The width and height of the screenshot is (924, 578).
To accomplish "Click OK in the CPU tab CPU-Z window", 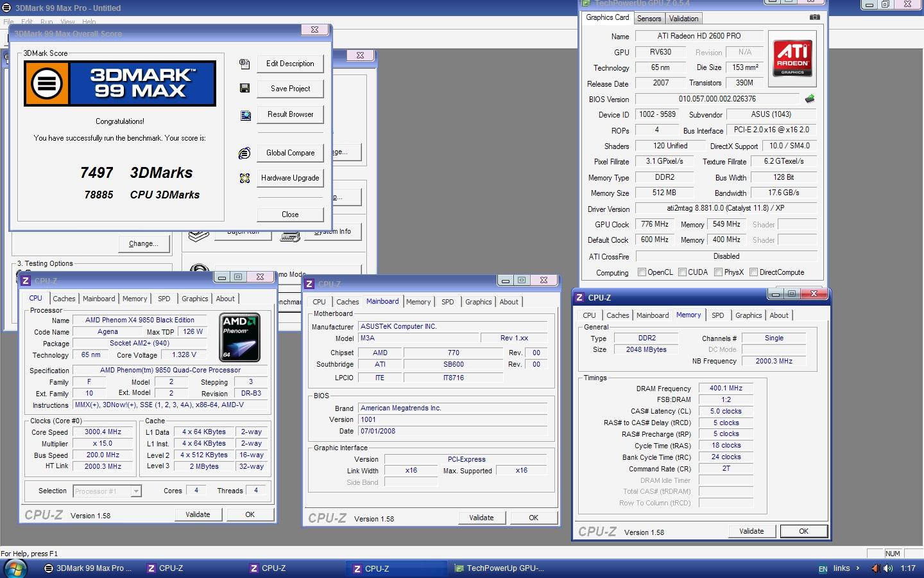I will pyautogui.click(x=250, y=514).
